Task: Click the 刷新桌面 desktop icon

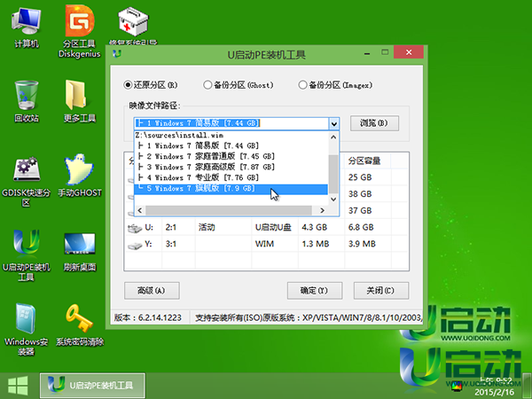Action: [x=80, y=252]
